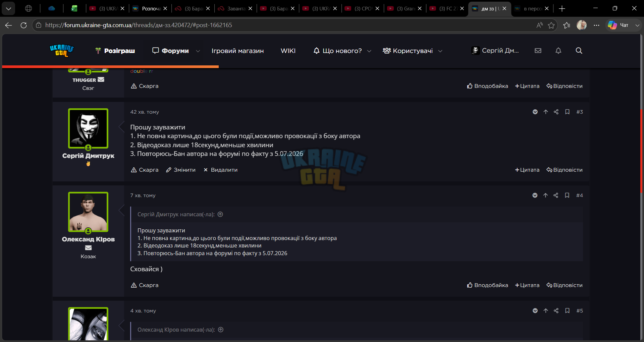Jump up using arrow icon on post #4
Screen dimensions: 644x342
[545, 195]
